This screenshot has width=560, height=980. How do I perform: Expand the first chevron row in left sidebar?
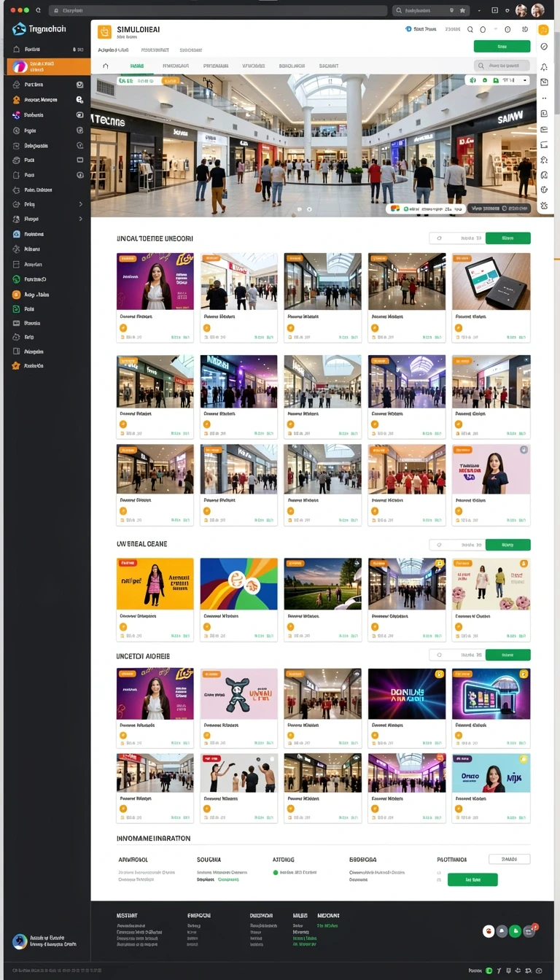click(x=80, y=204)
